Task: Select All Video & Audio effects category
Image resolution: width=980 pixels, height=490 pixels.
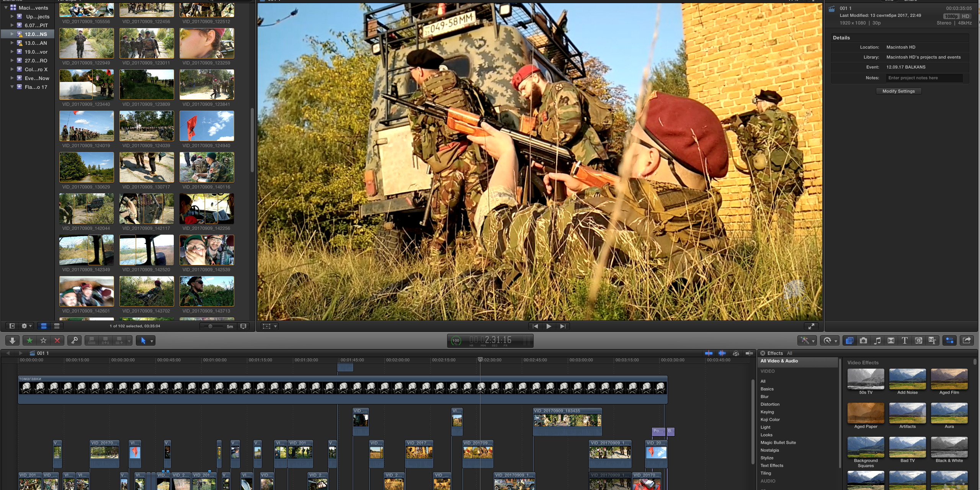Action: point(798,361)
